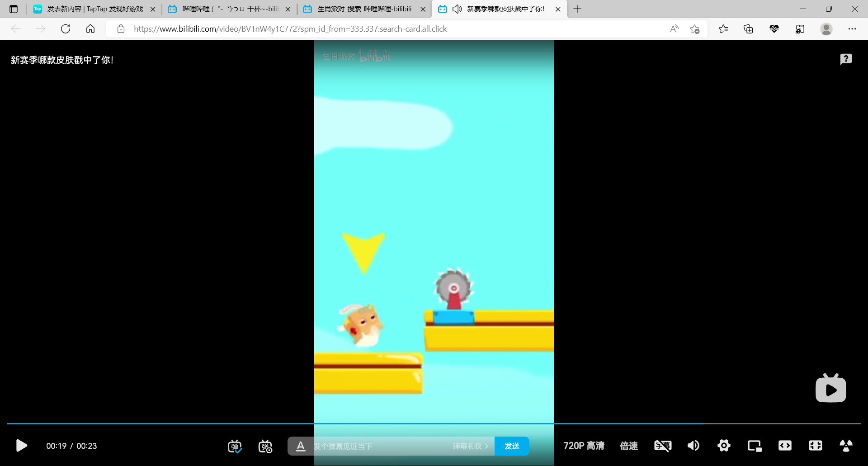The width and height of the screenshot is (868, 466).
Task: Open the 倍速 playback speed menu
Action: point(629,446)
